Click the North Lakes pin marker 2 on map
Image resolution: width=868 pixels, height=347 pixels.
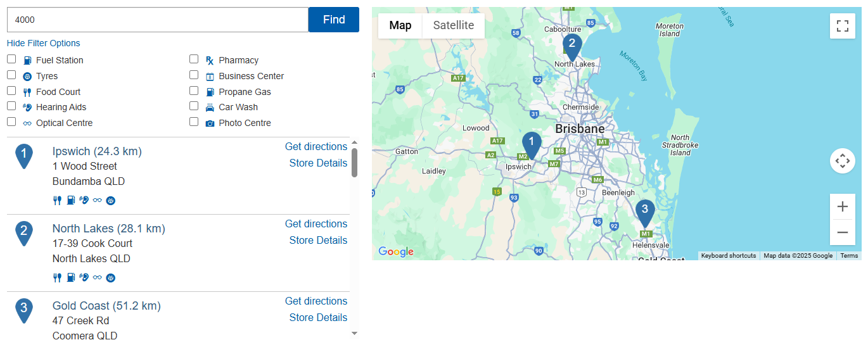(572, 46)
